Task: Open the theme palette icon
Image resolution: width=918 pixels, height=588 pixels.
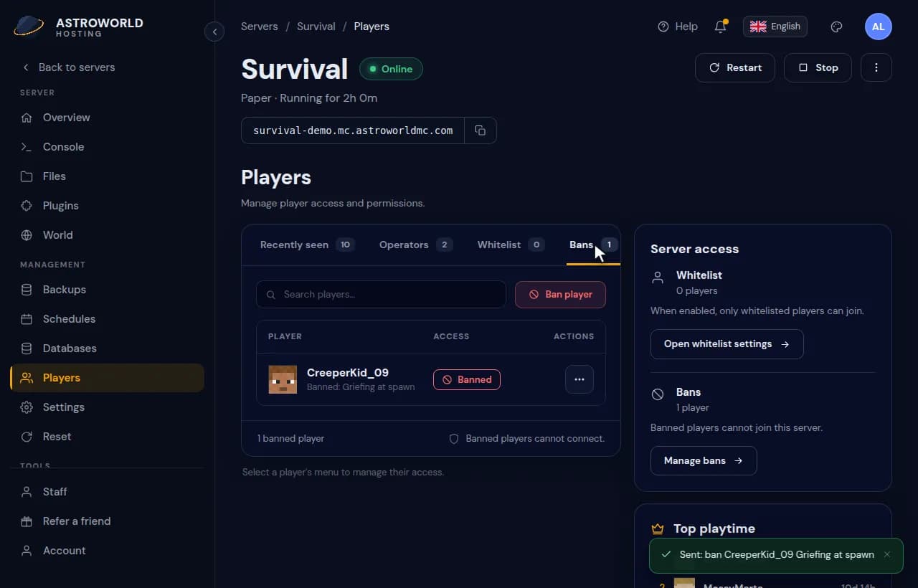Action: [836, 27]
